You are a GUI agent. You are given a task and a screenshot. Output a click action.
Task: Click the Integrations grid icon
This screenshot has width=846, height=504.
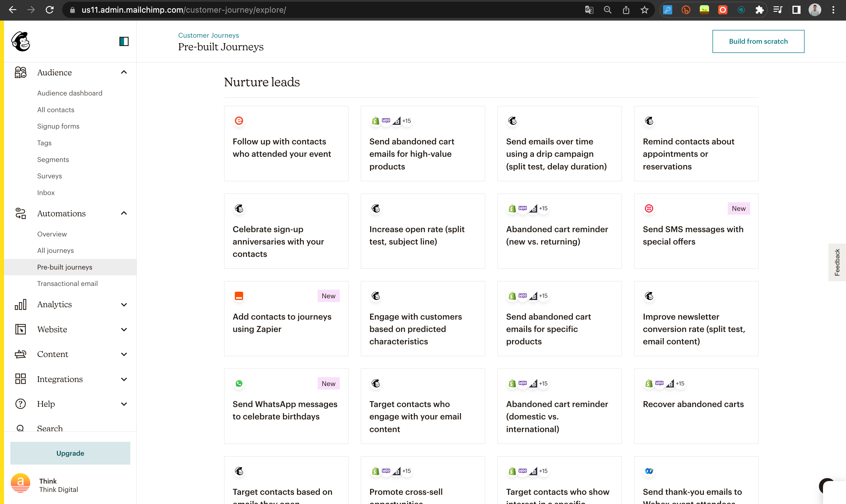[x=20, y=379]
